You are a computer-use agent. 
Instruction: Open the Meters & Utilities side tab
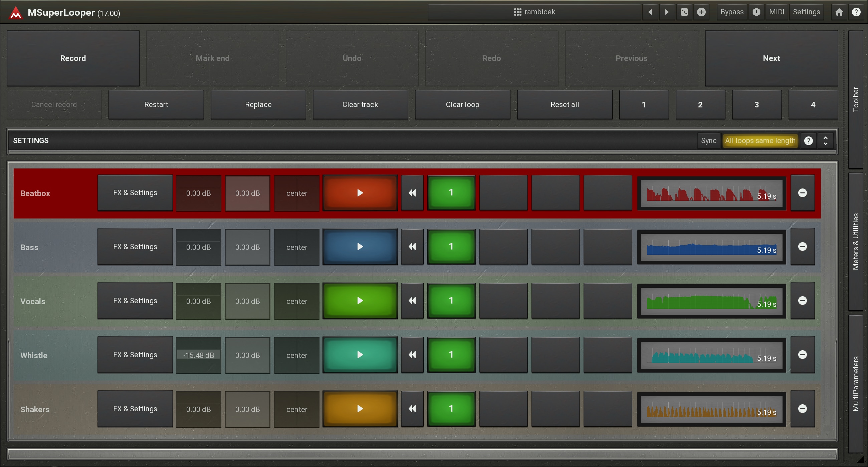pos(856,241)
